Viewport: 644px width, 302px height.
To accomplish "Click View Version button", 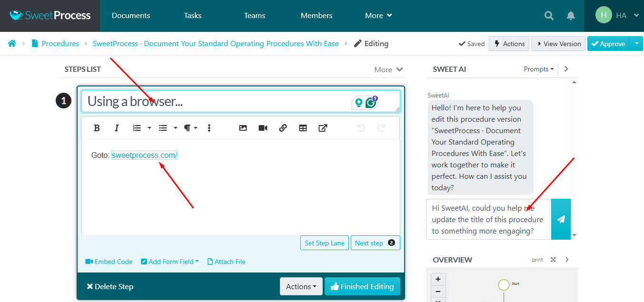I will [558, 44].
